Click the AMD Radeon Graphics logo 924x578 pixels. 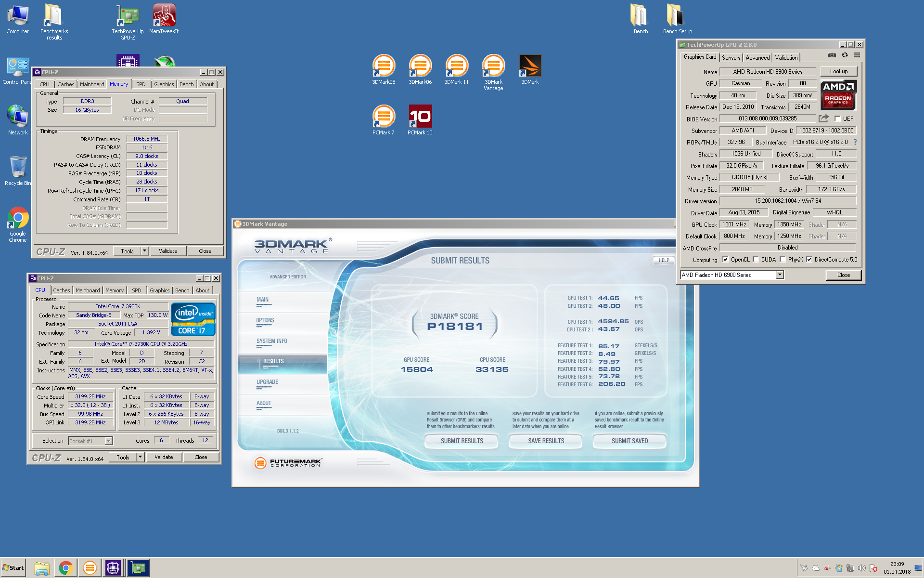(838, 95)
